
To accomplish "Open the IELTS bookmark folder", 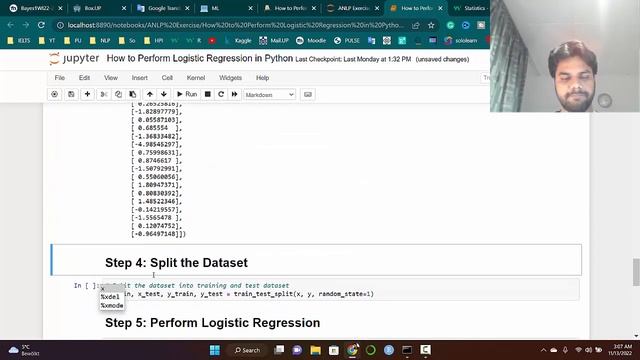I will click(19, 40).
